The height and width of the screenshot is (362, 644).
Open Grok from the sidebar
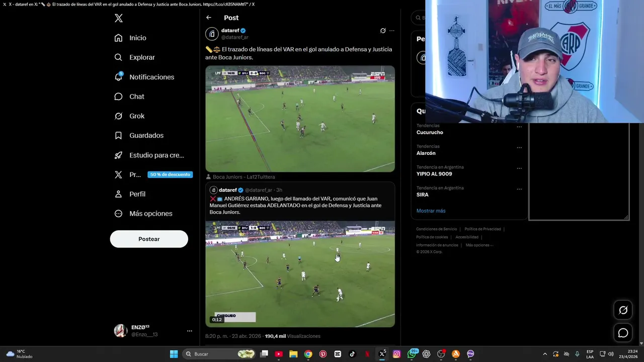coord(129,116)
